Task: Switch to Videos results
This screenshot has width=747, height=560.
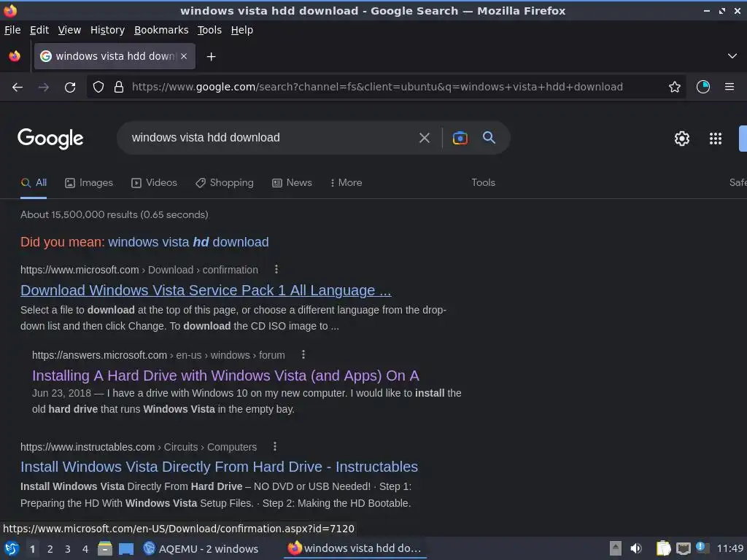Action: click(155, 183)
